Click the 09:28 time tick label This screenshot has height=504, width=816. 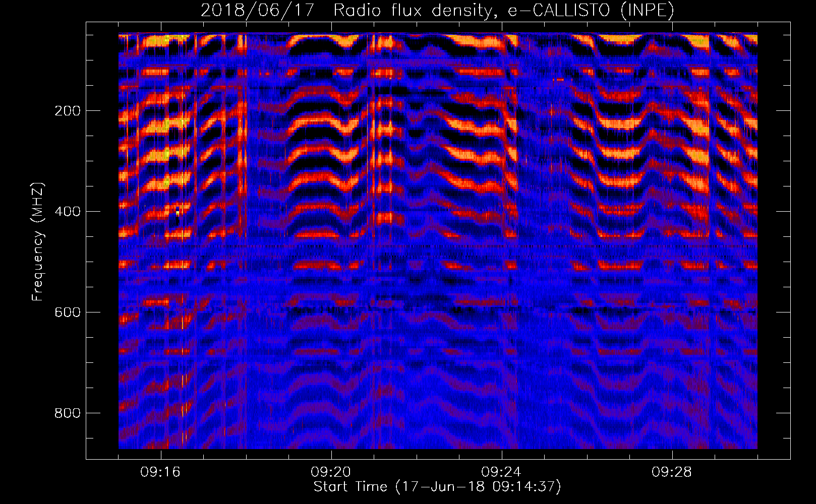(672, 472)
